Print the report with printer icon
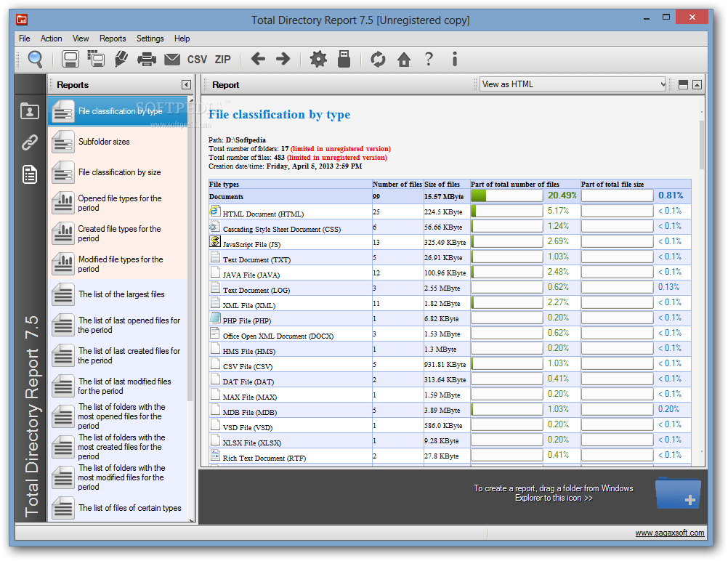728x561 pixels. click(147, 59)
